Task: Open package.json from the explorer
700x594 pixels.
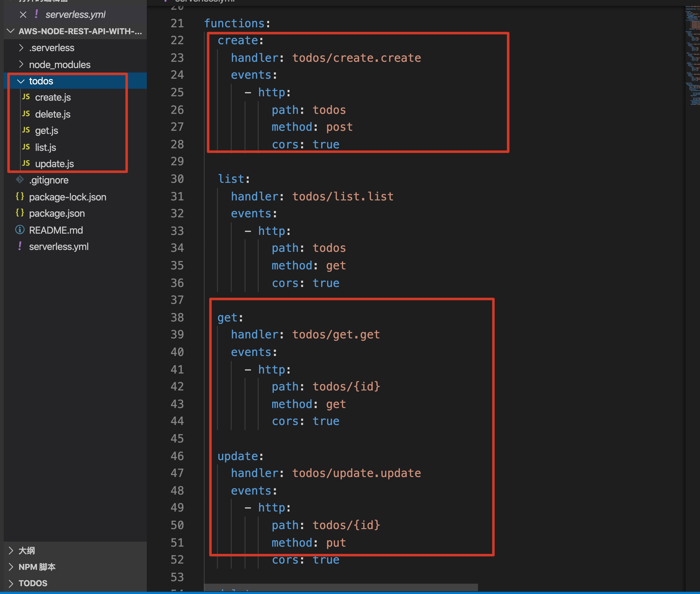Action: pos(56,213)
